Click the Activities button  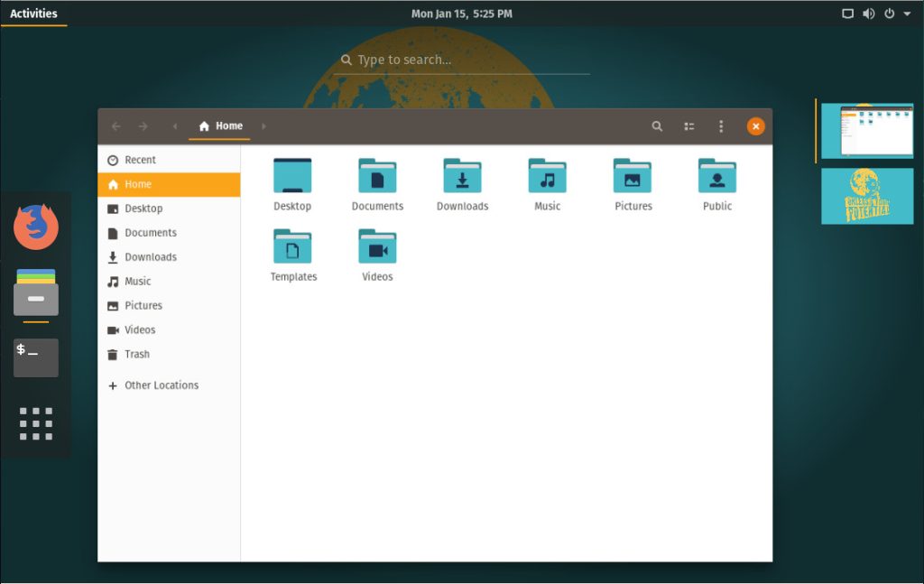[x=33, y=14]
